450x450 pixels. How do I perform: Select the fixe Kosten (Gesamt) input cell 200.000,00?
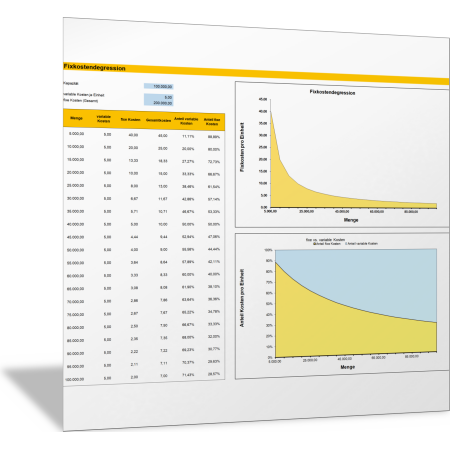[x=158, y=103]
